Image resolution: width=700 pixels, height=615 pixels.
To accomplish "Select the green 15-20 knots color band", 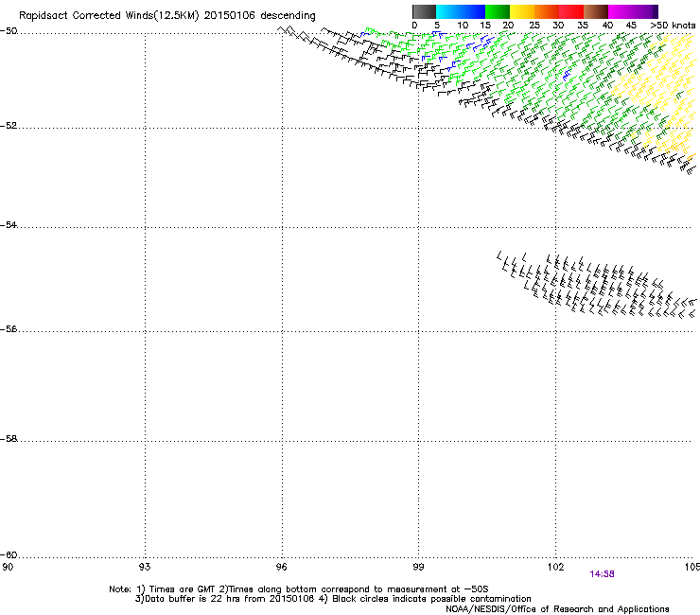I will (498, 11).
